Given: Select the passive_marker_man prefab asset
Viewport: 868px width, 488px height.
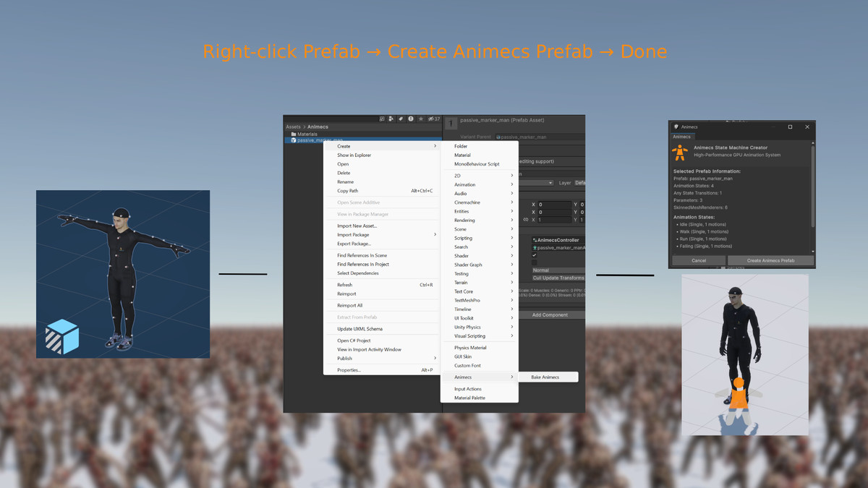Looking at the screenshot, I should click(x=316, y=140).
